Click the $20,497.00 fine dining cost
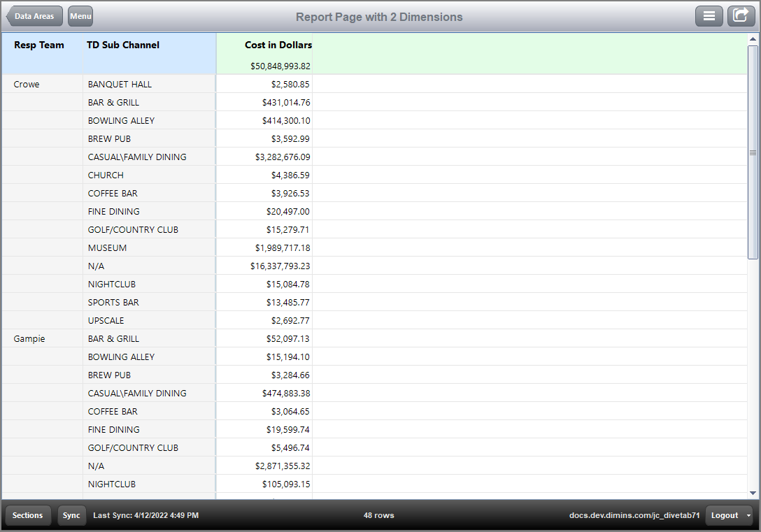 click(x=287, y=211)
